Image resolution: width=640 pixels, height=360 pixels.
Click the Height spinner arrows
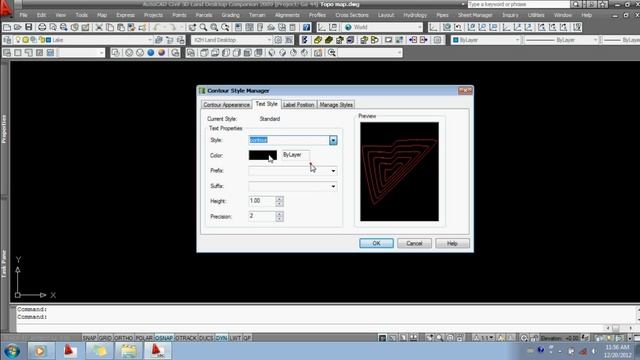click(x=279, y=201)
